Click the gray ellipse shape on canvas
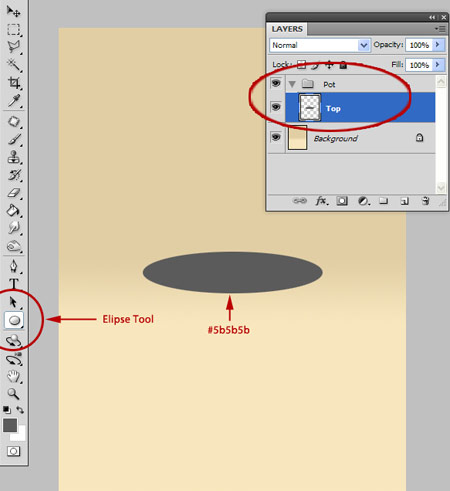The image size is (450, 491). tap(233, 272)
